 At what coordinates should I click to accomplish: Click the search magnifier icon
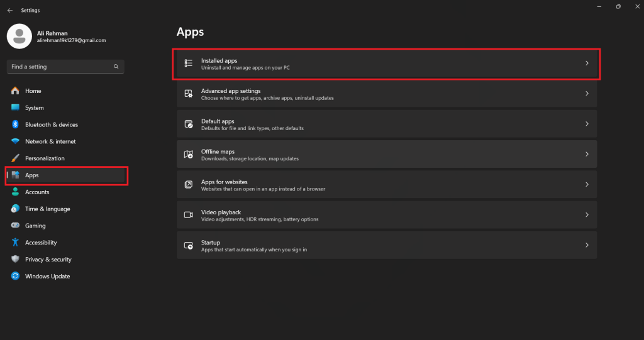[116, 67]
